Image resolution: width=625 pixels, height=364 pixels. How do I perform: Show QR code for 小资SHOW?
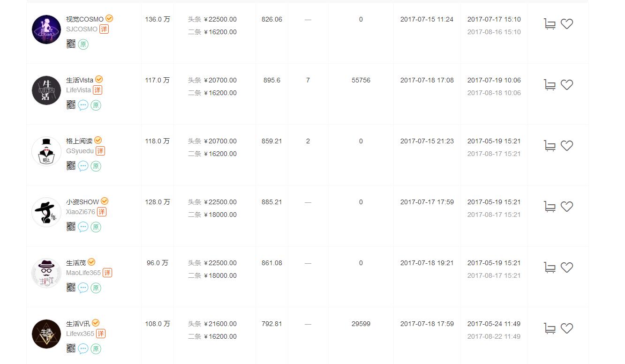[x=71, y=227]
